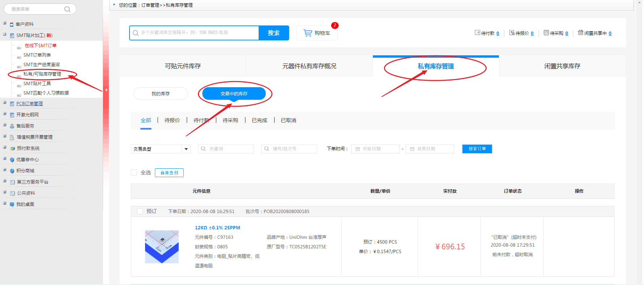
Task: Click the red sidebar collapse arrow handle
Action: coord(106,90)
